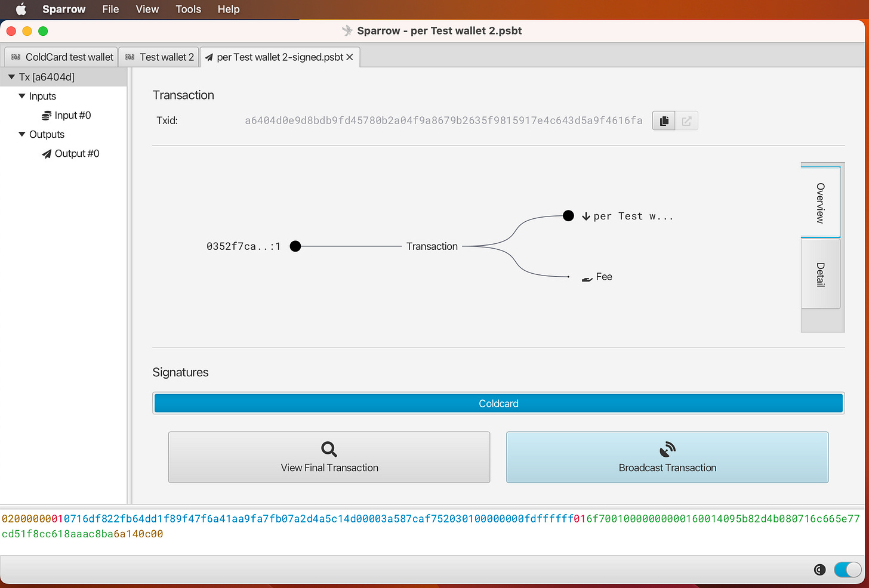Click the per Test w... output label

[x=633, y=216]
